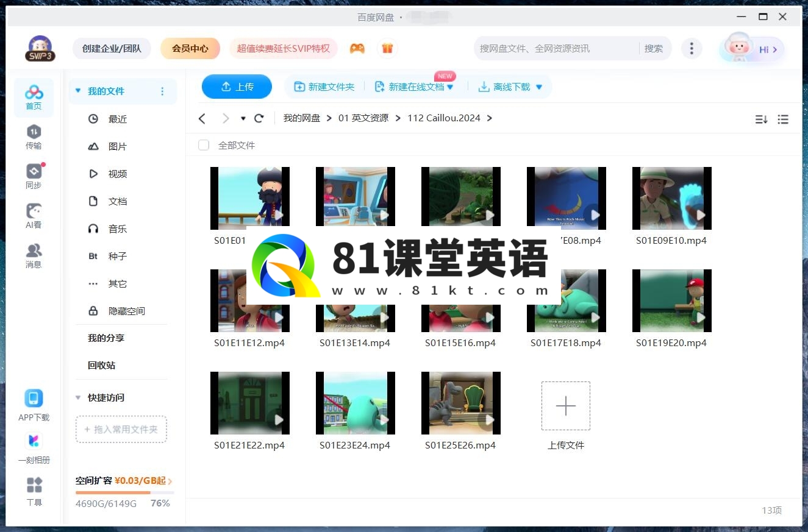This screenshot has height=532, width=808.
Task: Click 空间扩容 storage expansion link
Action: tap(124, 481)
